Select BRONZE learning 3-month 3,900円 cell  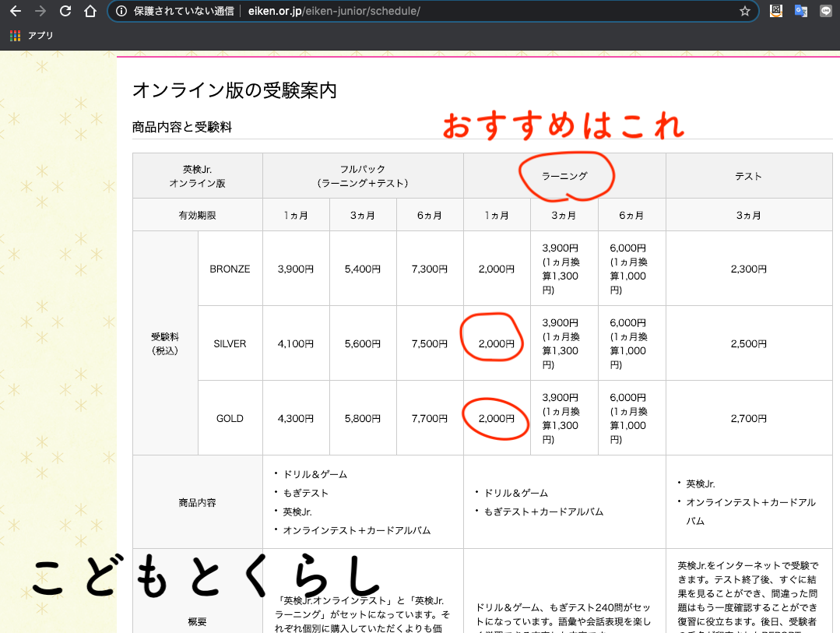564,269
